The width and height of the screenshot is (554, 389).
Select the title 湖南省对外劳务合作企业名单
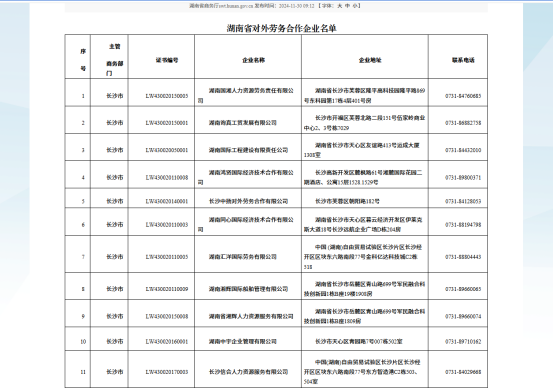pos(281,28)
